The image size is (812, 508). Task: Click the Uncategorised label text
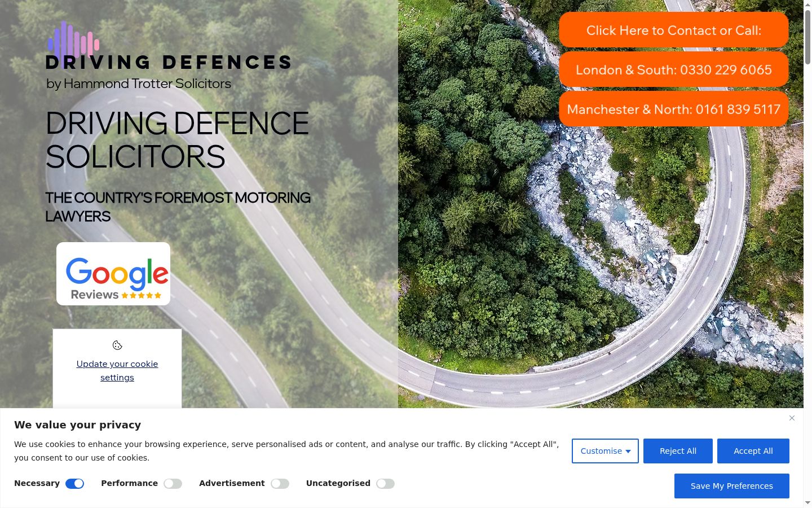[338, 483]
